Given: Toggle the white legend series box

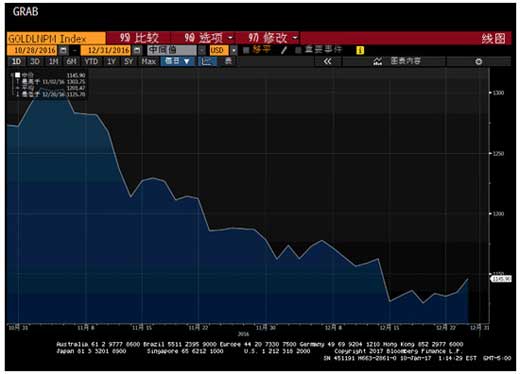Looking at the screenshot, I should 17,75.
